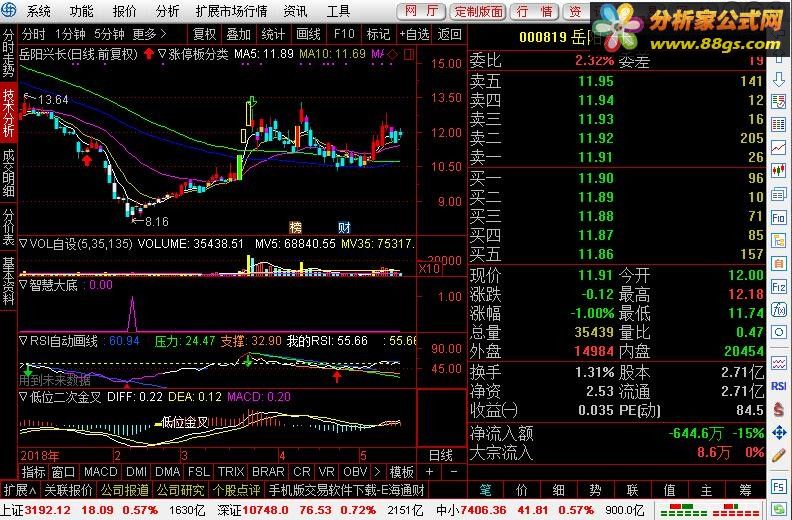Click the 榜 marker on the K-line chart
Viewport: 792px width, 520px height.
[295, 227]
